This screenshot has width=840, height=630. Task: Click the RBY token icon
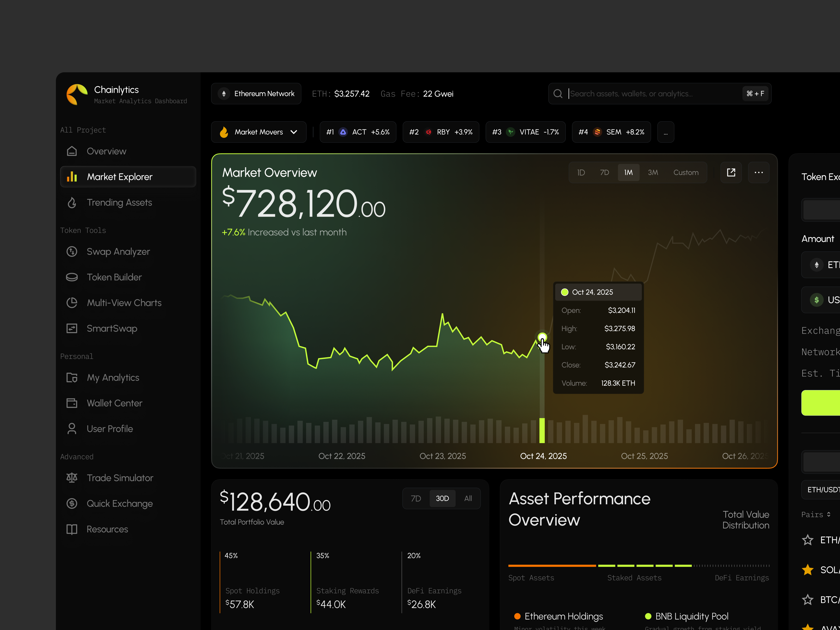(428, 132)
